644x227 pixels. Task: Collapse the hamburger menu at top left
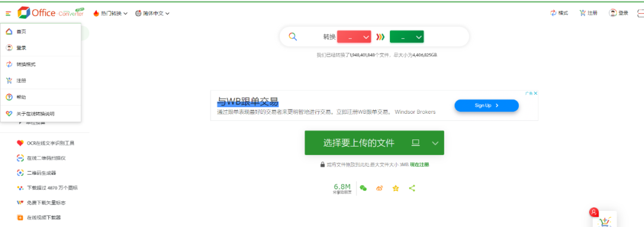pos(8,13)
